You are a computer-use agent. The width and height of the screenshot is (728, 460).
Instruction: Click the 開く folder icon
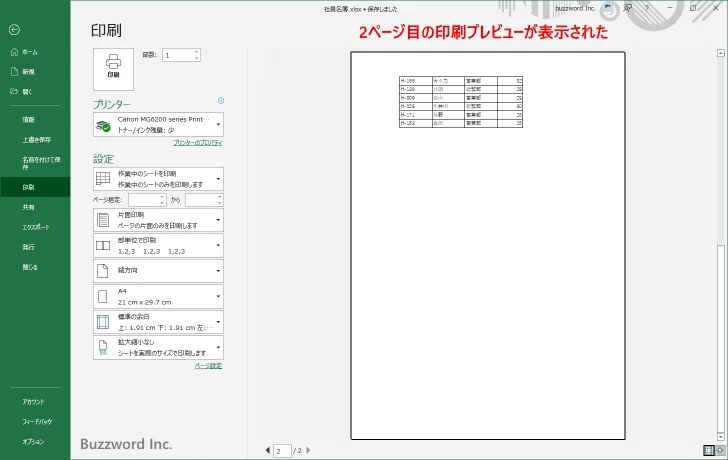pyautogui.click(x=14, y=91)
